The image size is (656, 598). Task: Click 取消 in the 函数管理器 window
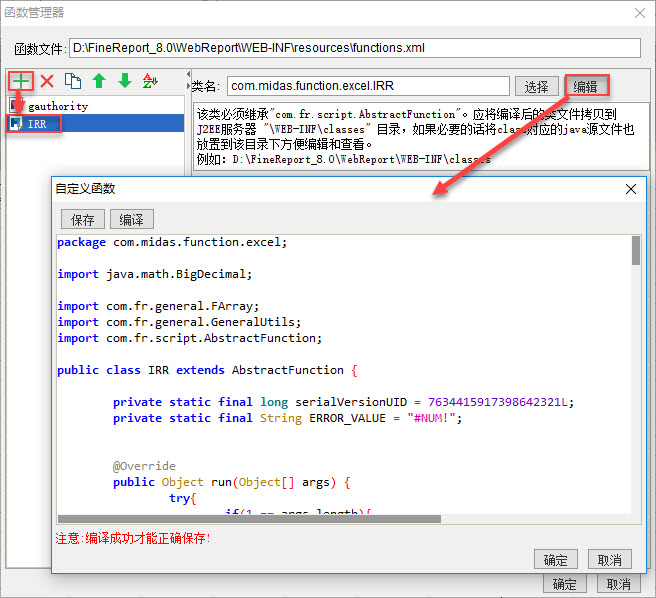618,583
